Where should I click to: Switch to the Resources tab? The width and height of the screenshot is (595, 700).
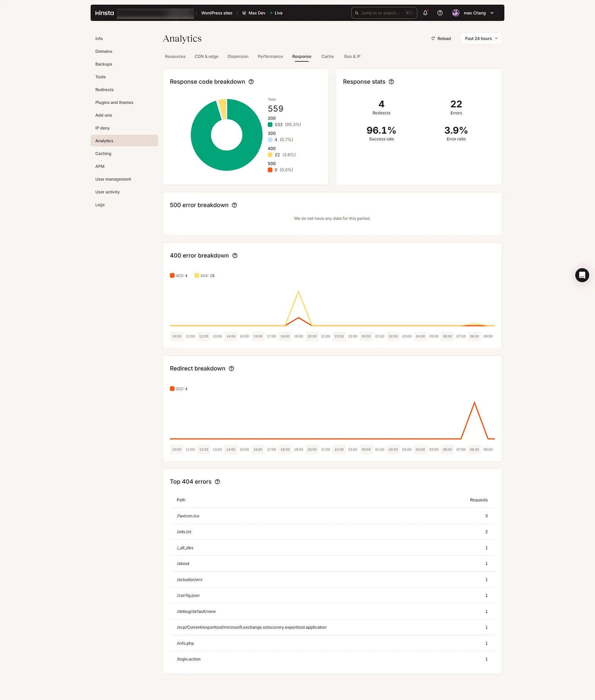[x=175, y=57]
